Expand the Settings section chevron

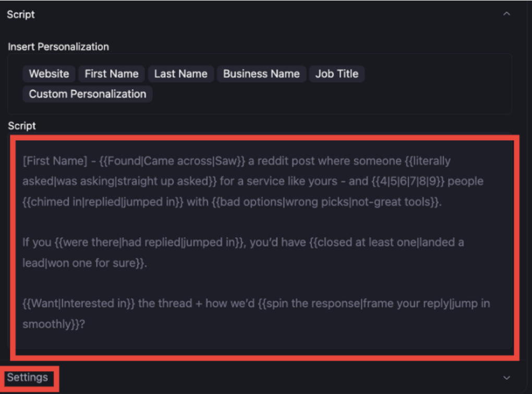click(505, 377)
